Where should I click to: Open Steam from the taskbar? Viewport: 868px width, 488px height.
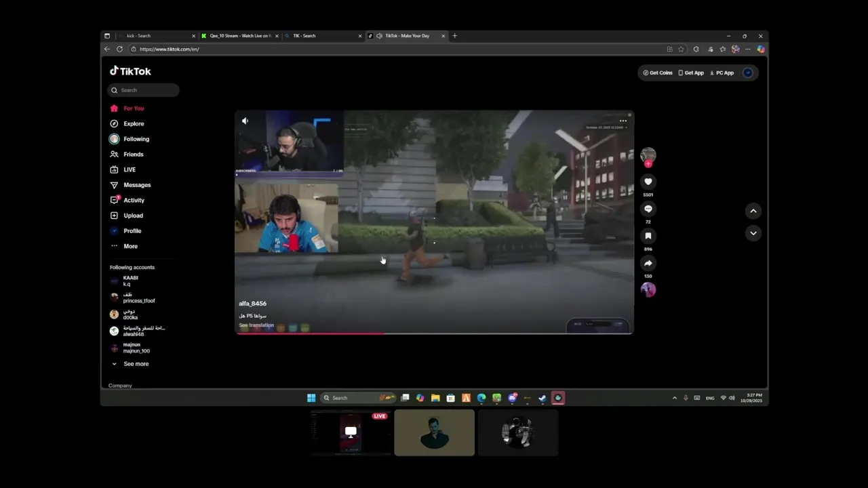[x=542, y=398]
